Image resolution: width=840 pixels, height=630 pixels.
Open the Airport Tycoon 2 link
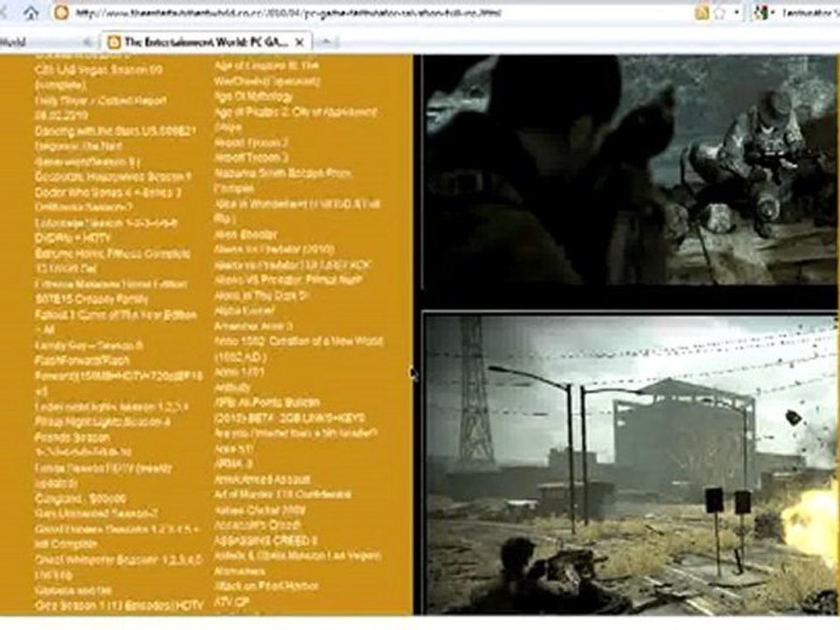pos(251,143)
